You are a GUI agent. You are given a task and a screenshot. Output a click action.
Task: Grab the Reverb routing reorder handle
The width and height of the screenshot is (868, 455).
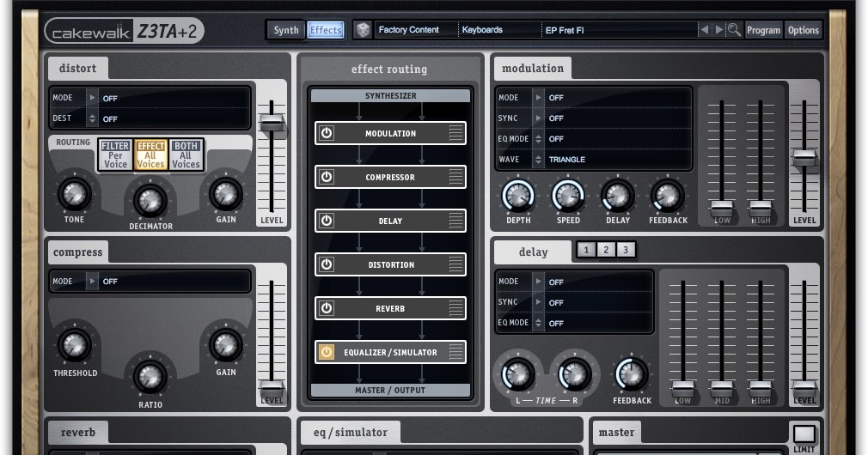455,308
